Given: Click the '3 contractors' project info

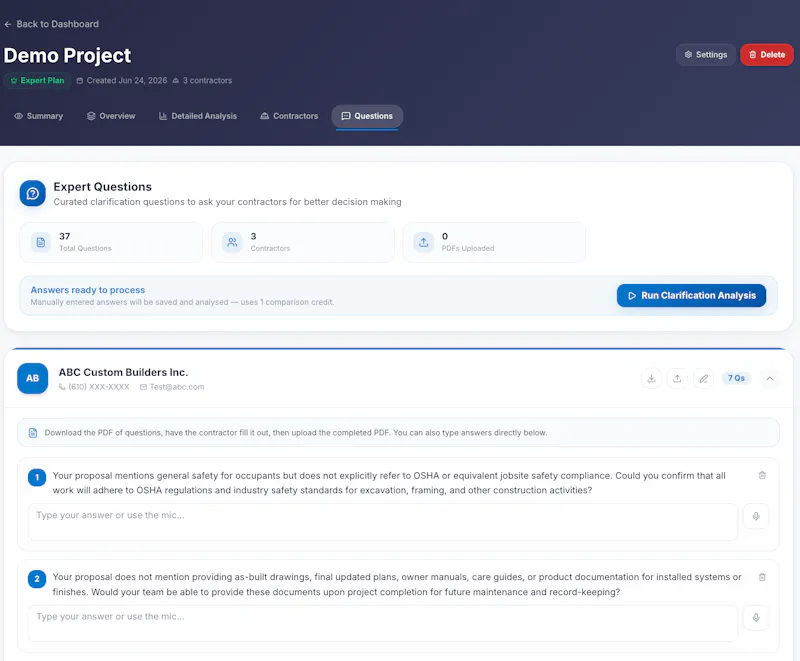Looking at the screenshot, I should click(202, 81).
